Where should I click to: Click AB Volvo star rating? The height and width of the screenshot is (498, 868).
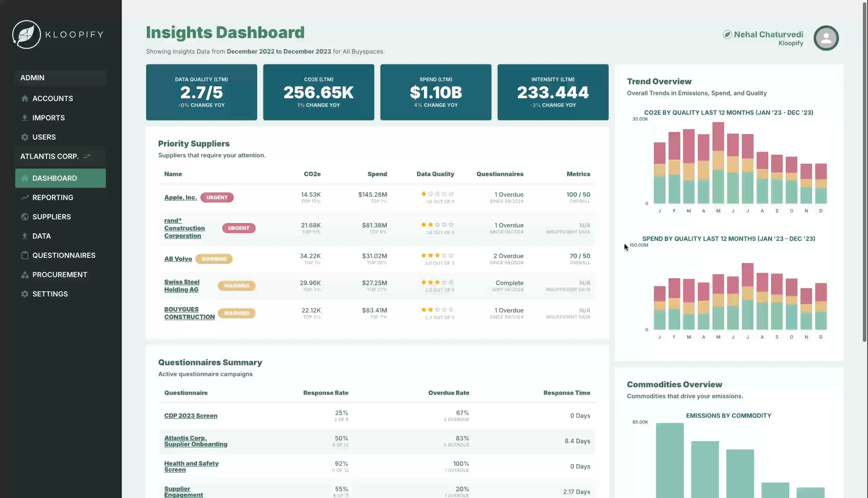(437, 255)
